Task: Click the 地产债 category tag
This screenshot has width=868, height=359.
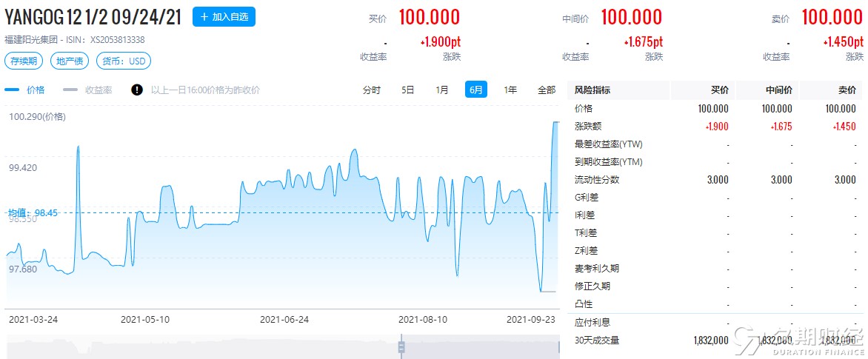Action: (70, 61)
